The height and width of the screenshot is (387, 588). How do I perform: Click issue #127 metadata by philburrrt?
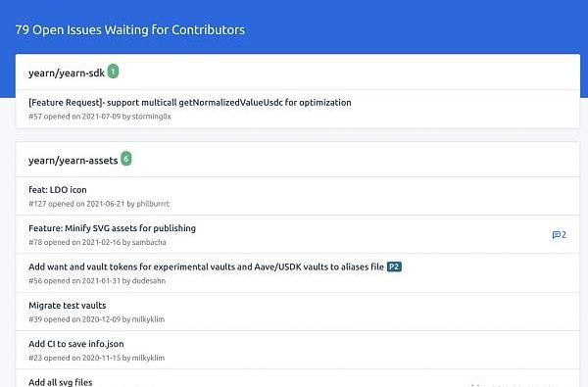[x=99, y=204]
